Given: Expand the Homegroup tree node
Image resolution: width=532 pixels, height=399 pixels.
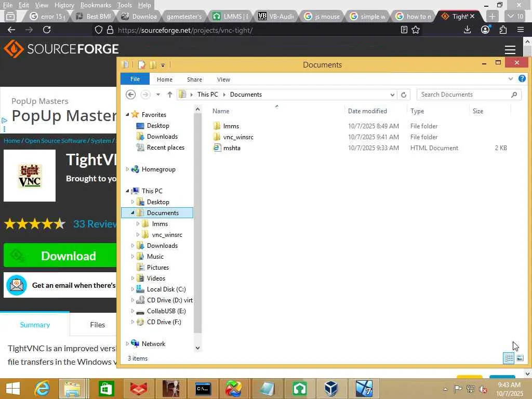Looking at the screenshot, I should tap(128, 169).
